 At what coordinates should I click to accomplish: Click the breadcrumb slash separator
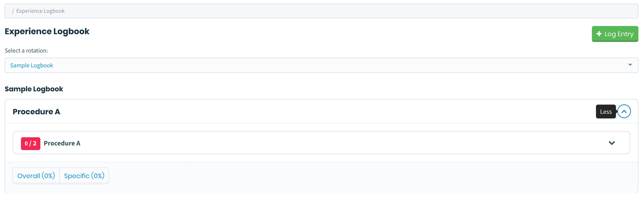tap(13, 11)
